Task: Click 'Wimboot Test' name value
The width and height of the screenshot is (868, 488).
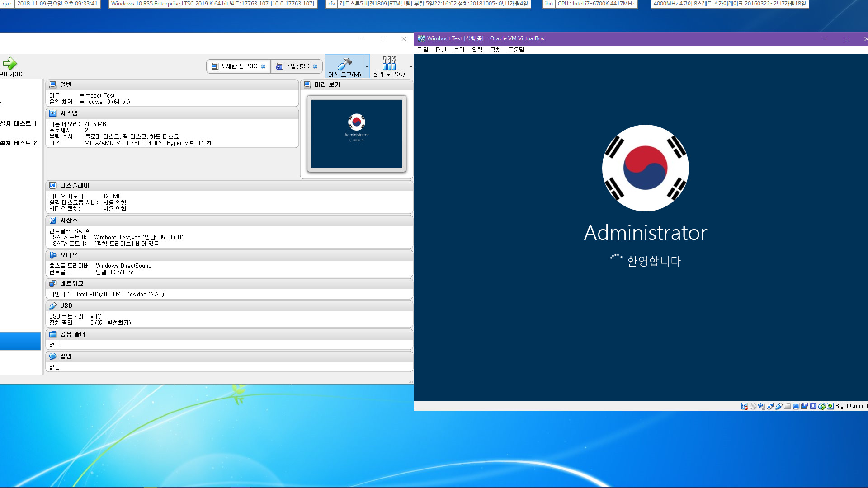Action: 97,95
